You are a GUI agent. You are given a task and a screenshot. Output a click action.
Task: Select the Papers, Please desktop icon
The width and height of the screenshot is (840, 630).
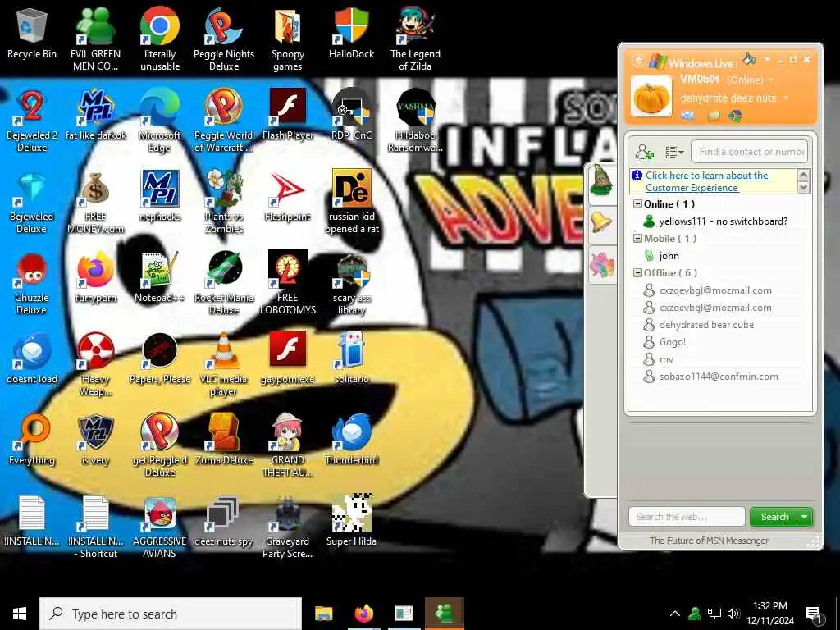pos(160,358)
